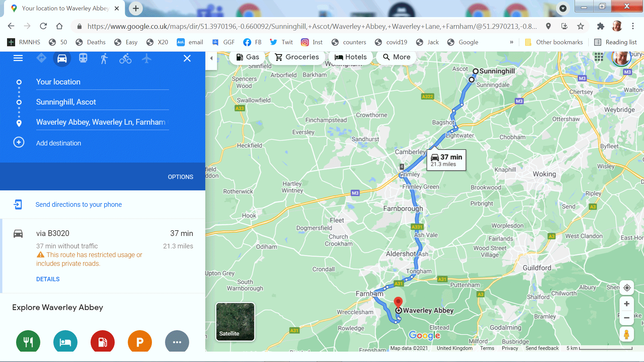Search for Hotels on the map
The image size is (644, 362).
pos(351,57)
